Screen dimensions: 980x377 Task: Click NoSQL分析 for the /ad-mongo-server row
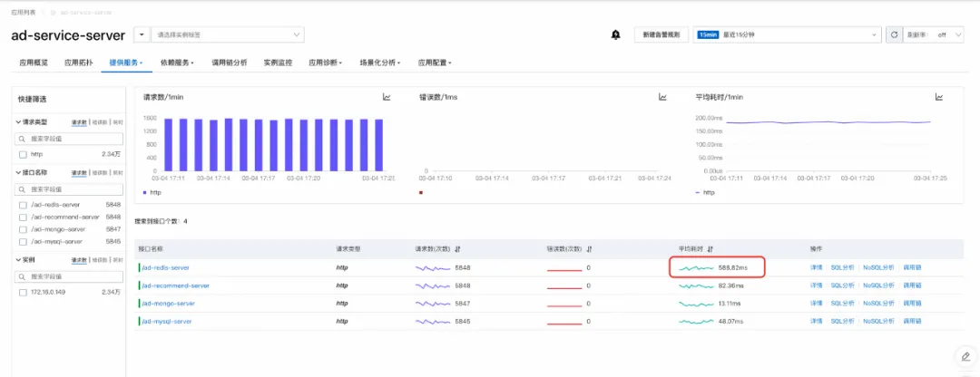[878, 304]
